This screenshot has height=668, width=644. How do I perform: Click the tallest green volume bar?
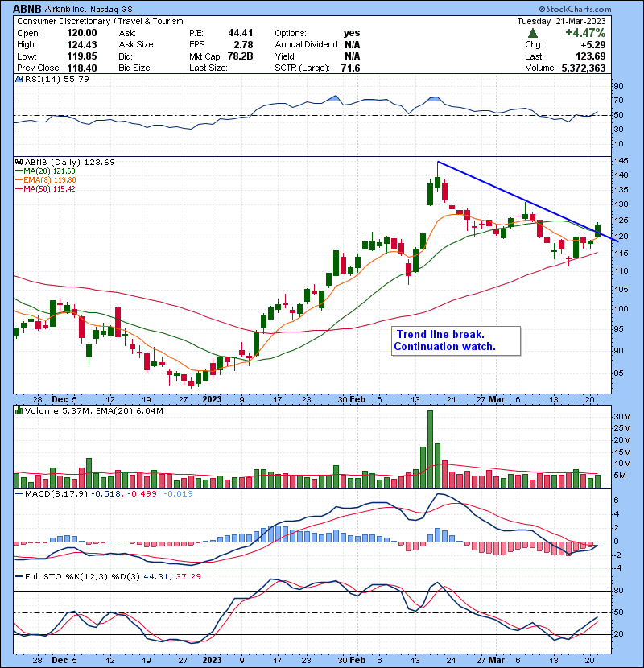click(430, 449)
